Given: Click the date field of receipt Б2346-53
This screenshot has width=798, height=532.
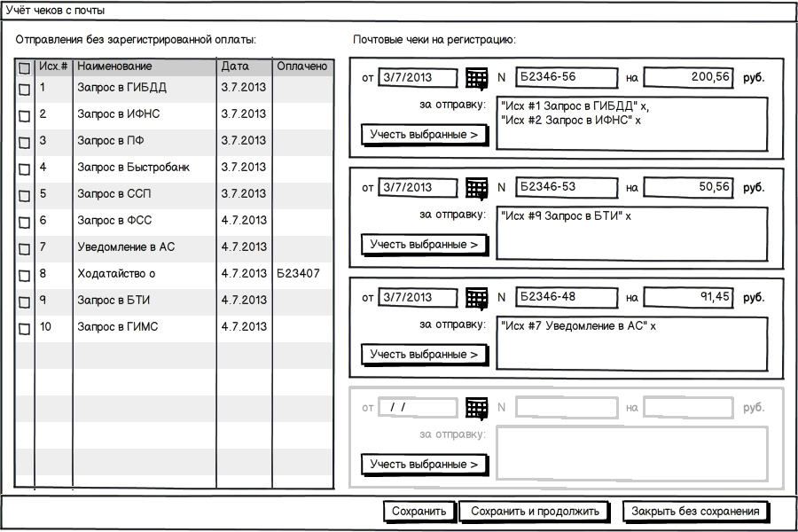Looking at the screenshot, I should coord(418,188).
